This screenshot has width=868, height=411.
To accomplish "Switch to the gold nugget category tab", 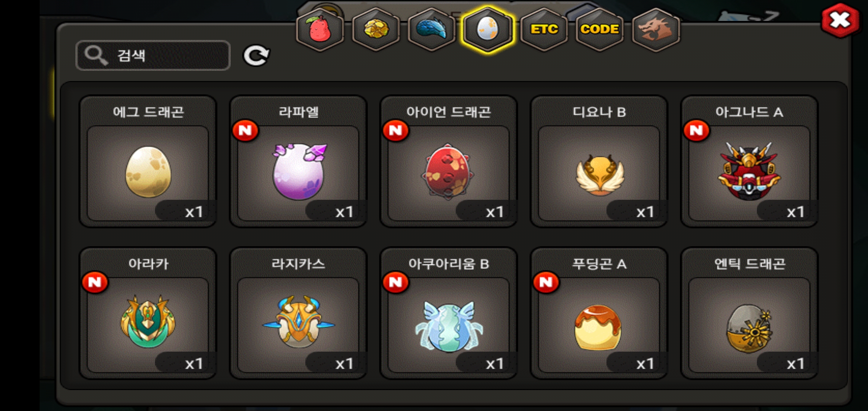I will click(376, 29).
